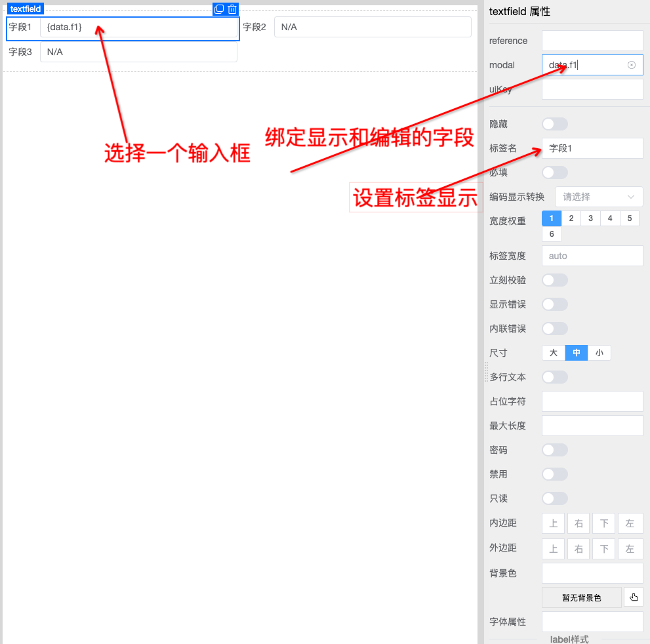Click the 标签名 input with 字段1

point(592,148)
